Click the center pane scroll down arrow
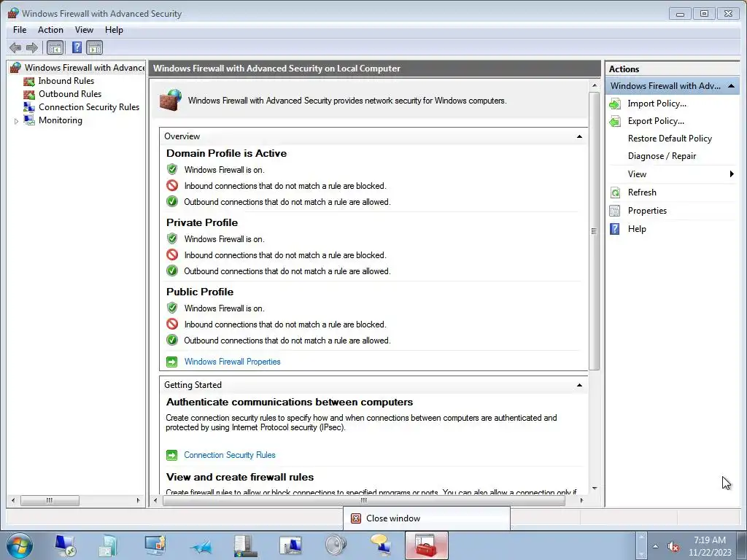747x560 pixels. tap(594, 489)
